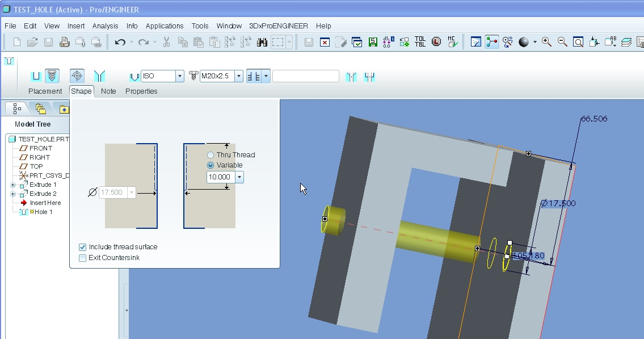
Task: Click the Model Tree tab icon
Action: click(17, 108)
